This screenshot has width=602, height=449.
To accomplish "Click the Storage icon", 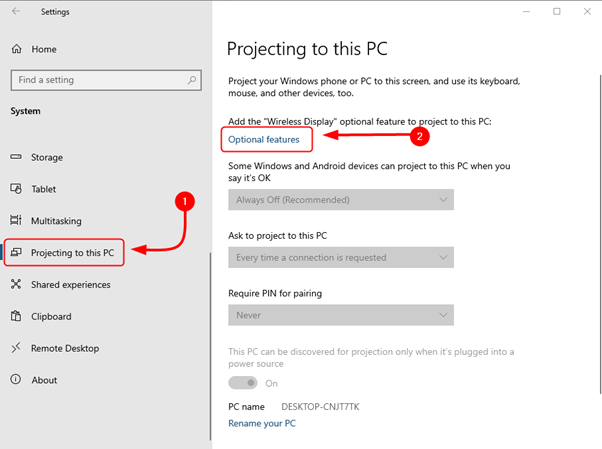I will [x=16, y=157].
